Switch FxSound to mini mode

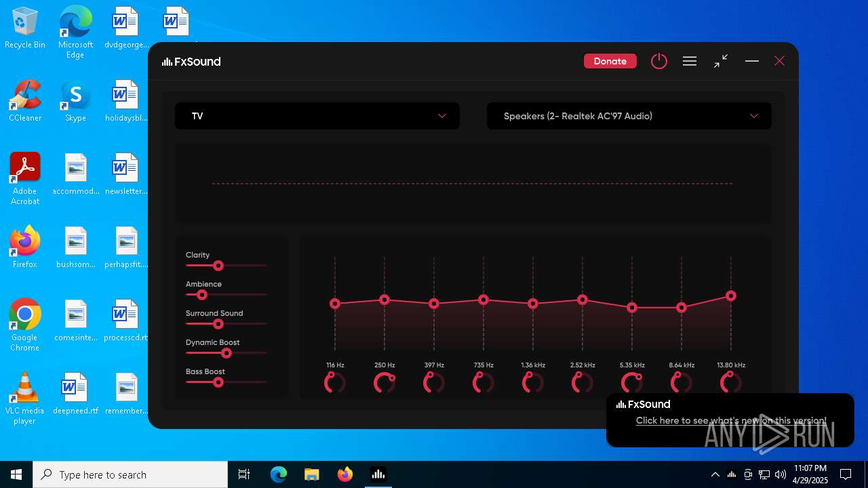[721, 61]
